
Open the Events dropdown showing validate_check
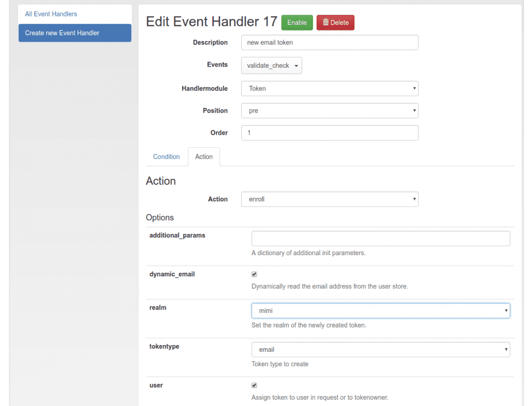[x=271, y=66]
